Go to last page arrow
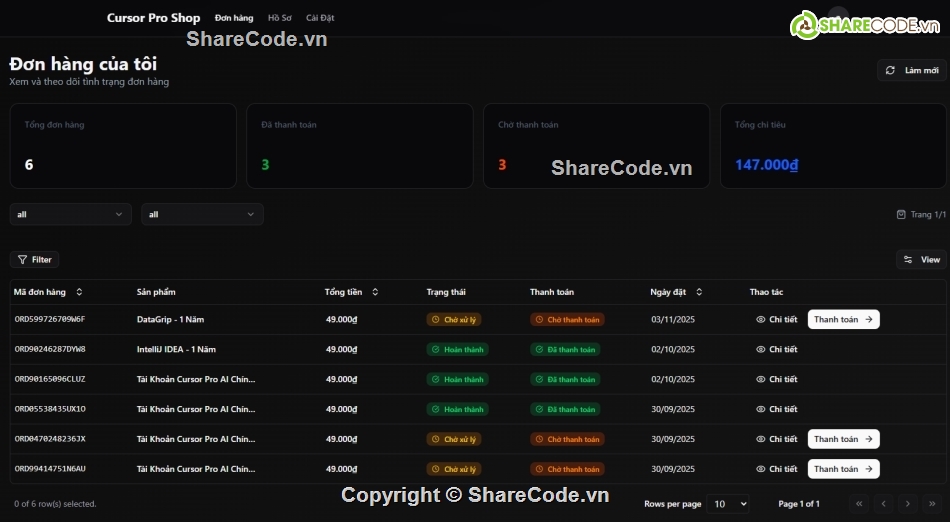950x522 pixels. (932, 504)
